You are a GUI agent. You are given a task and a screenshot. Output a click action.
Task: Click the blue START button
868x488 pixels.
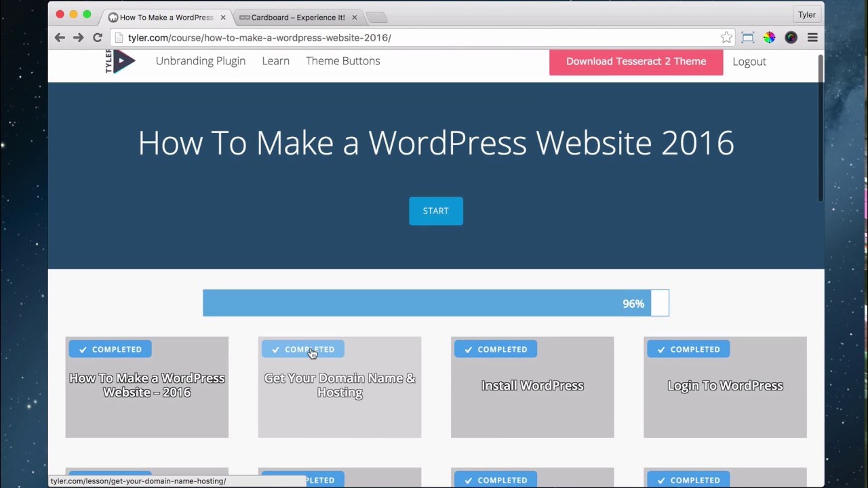pos(436,211)
